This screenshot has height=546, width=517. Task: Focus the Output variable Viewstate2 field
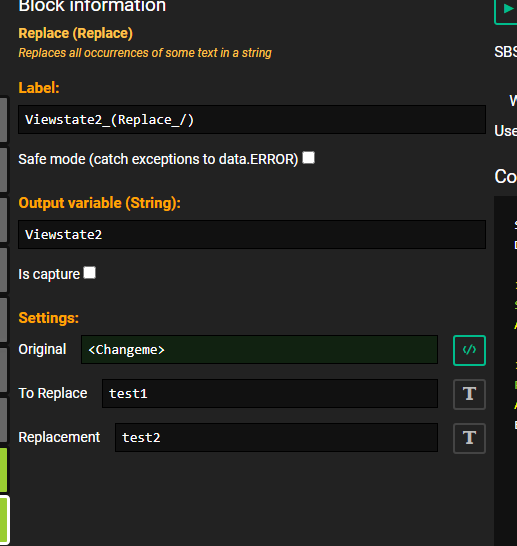click(252, 234)
